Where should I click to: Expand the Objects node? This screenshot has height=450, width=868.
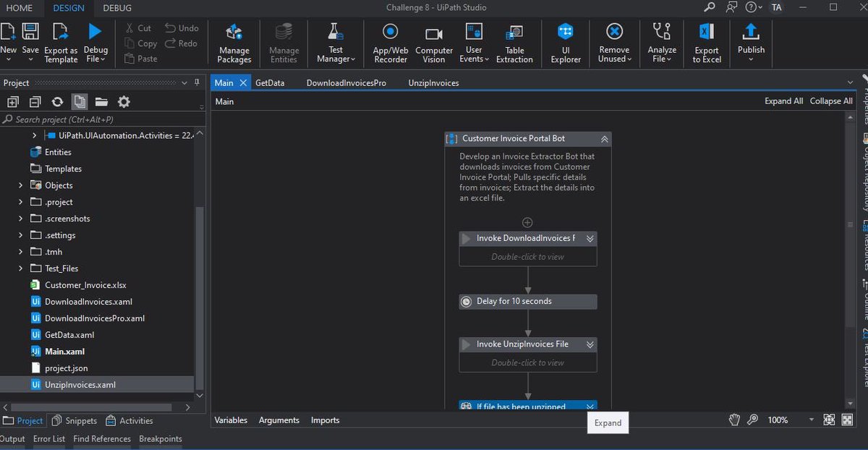[21, 185]
